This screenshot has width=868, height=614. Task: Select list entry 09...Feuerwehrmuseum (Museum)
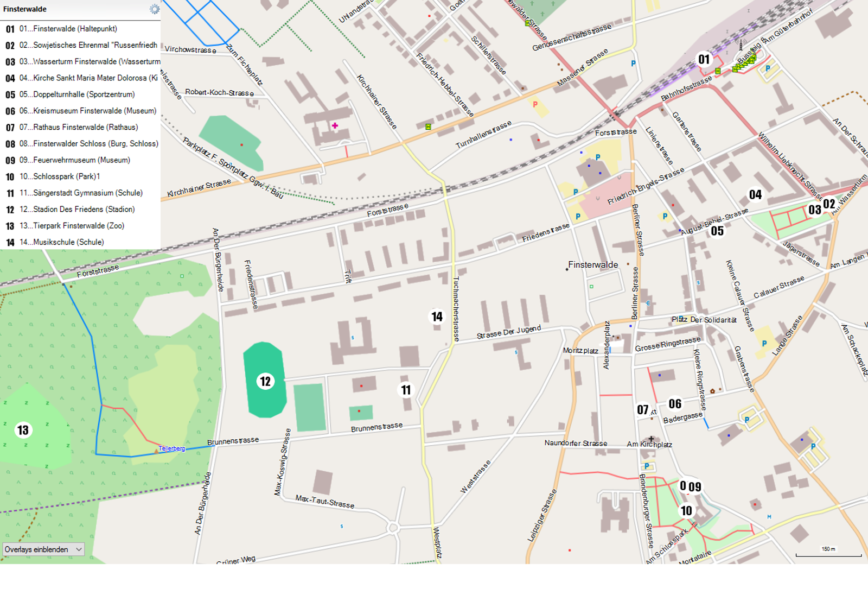(80, 160)
